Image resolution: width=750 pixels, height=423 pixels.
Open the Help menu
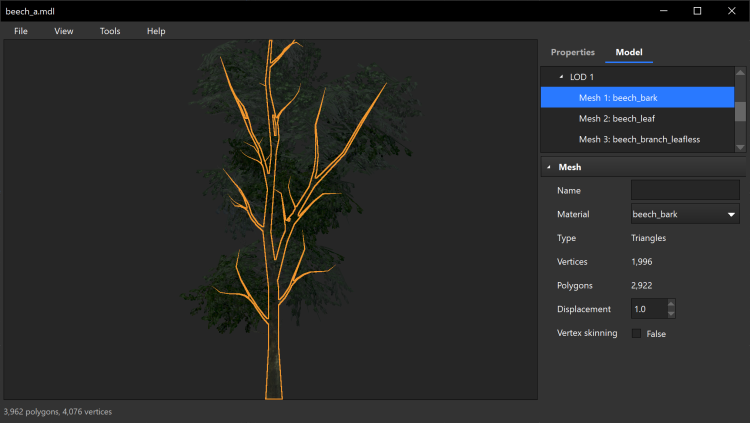tap(156, 31)
